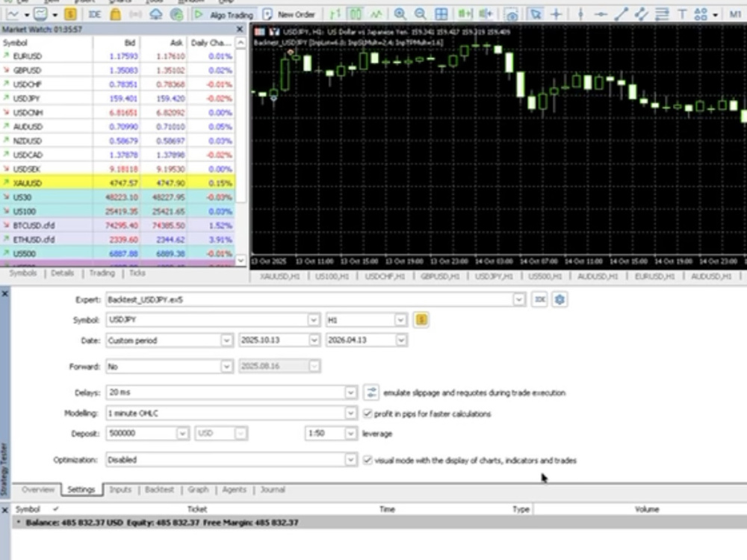The height and width of the screenshot is (560, 747).
Task: Select the US100 row in Market Watch
Action: click(x=117, y=211)
